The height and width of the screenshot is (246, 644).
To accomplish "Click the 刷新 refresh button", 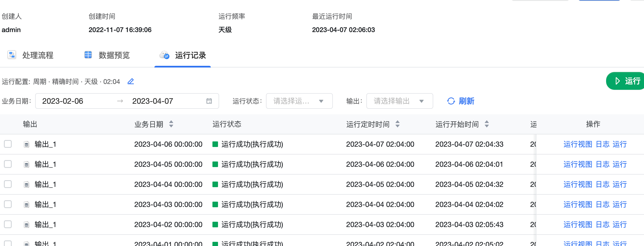I will (x=461, y=101).
